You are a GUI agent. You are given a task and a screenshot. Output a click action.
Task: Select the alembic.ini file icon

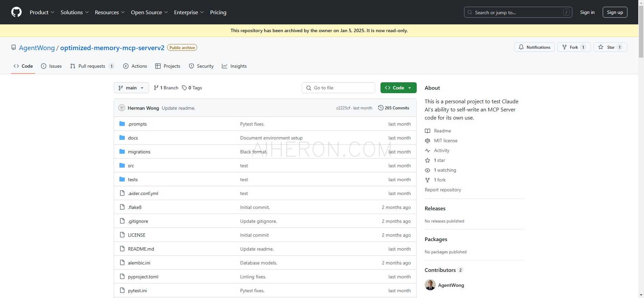tap(122, 263)
